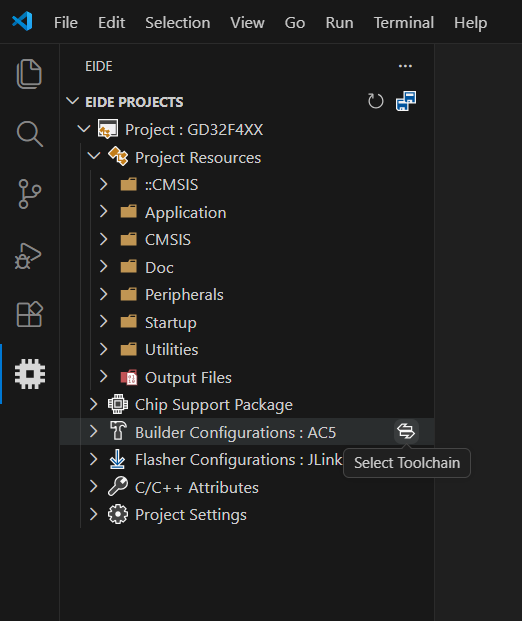The image size is (522, 621).
Task: Select the EIDE chip icon in activity bar
Action: pyautogui.click(x=30, y=374)
